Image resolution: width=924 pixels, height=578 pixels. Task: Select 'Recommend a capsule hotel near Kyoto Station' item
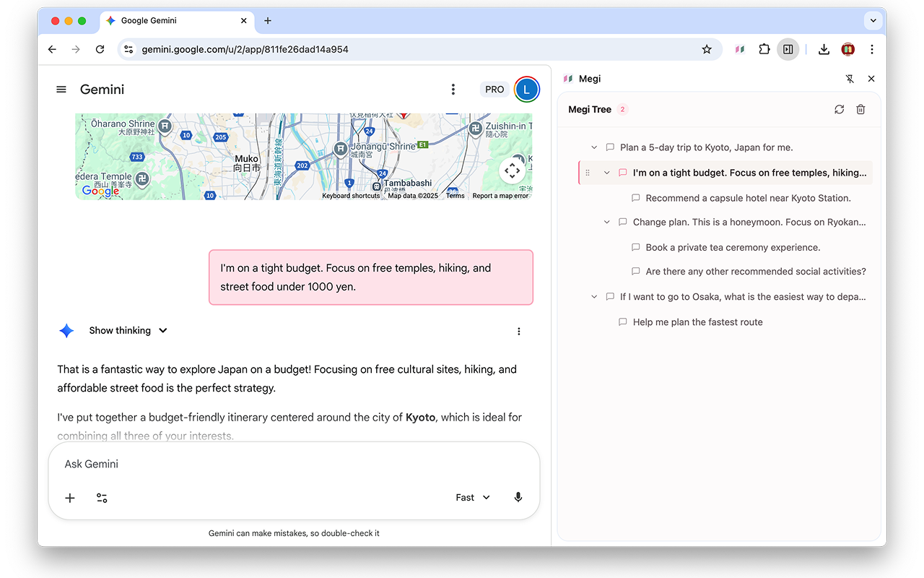coord(748,198)
